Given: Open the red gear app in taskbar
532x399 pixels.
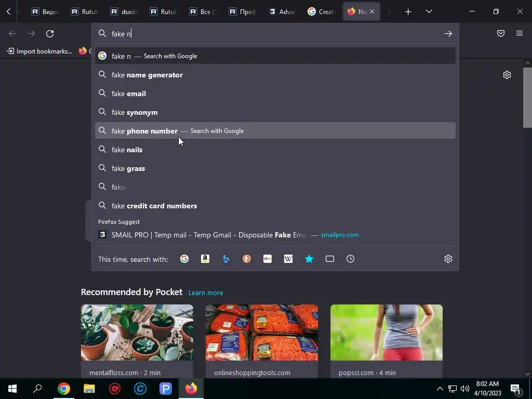Looking at the screenshot, I should tap(115, 389).
